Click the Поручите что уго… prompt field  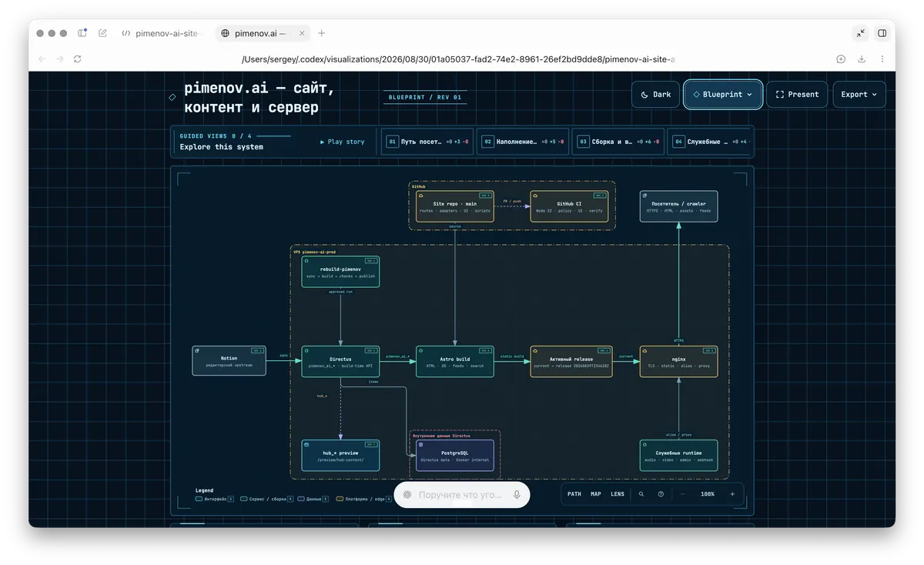[460, 495]
